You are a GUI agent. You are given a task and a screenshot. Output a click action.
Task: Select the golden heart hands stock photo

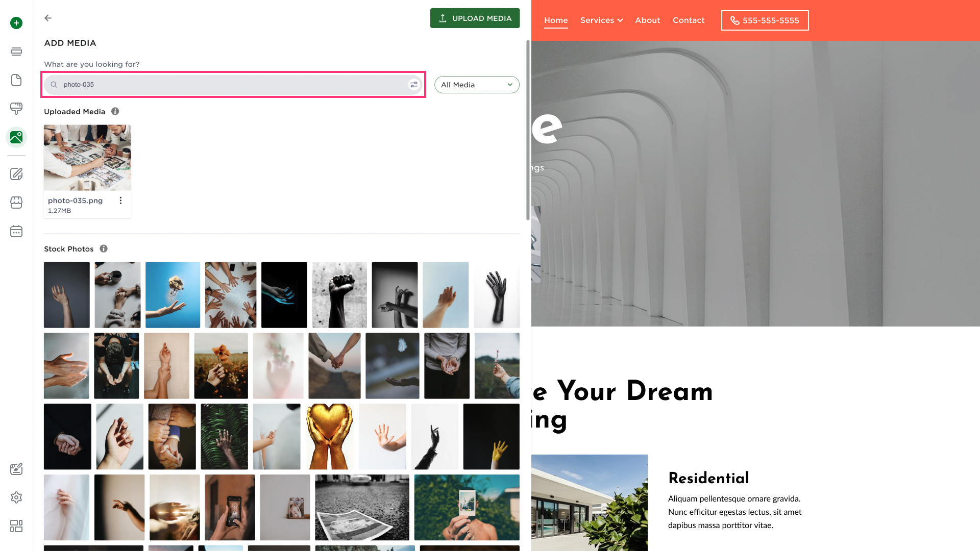330,437
